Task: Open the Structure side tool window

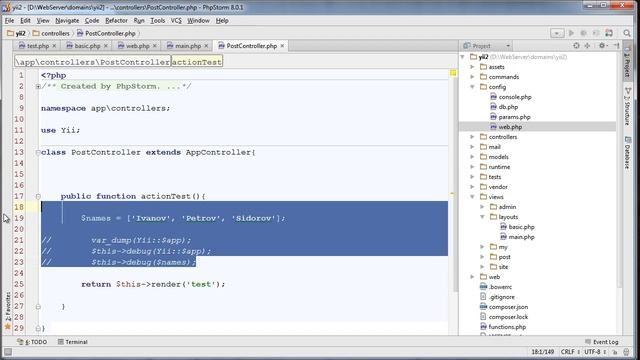Action: 627,106
